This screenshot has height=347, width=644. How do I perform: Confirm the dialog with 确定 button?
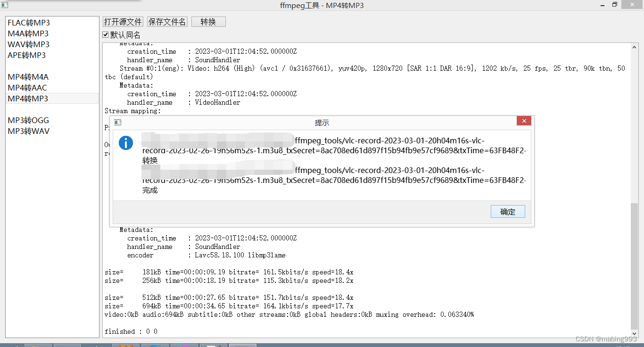click(508, 212)
